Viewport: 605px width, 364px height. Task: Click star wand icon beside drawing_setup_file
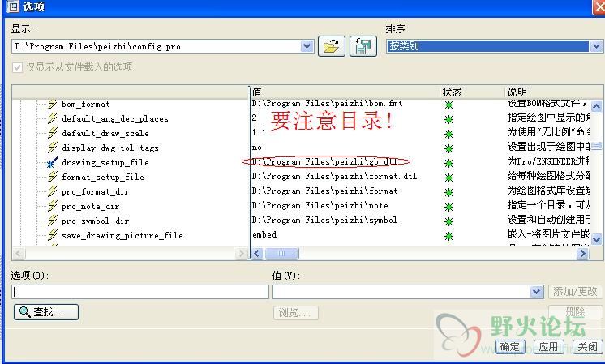click(x=53, y=162)
